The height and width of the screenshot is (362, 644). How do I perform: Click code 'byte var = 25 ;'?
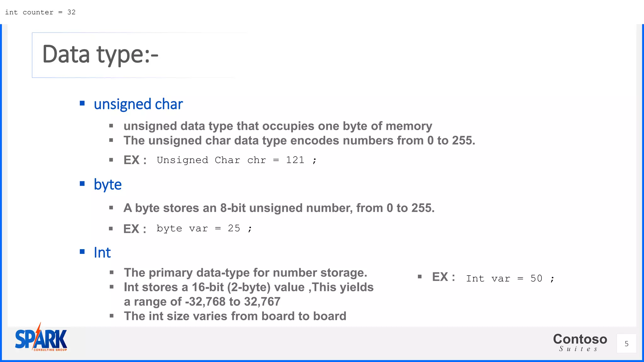click(x=204, y=228)
